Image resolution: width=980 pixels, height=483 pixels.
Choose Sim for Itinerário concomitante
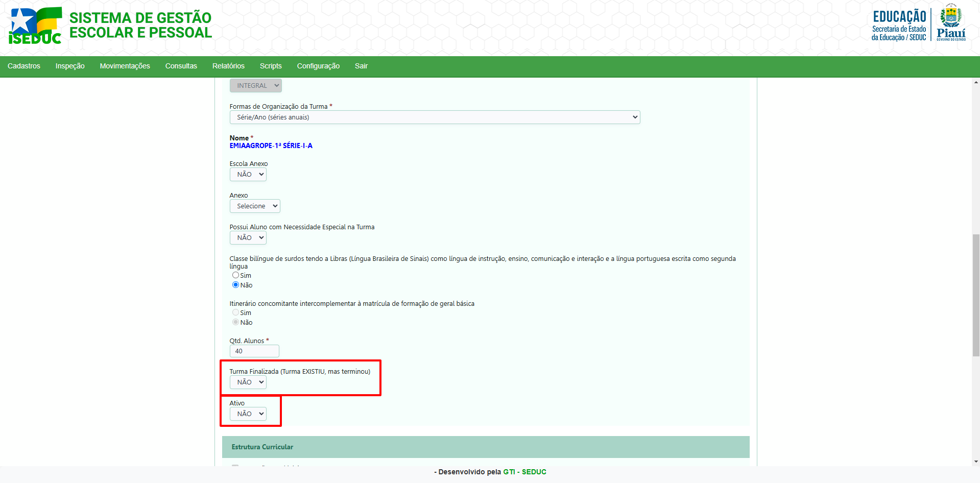pos(235,312)
